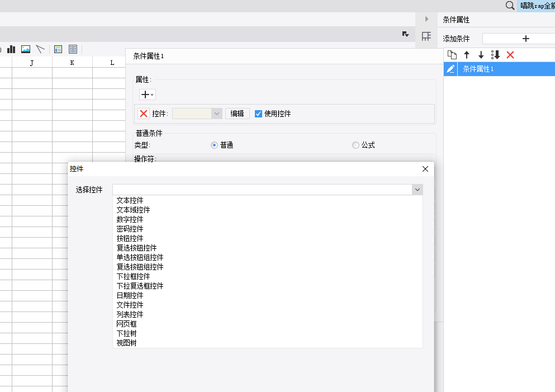Click the 编辑 button
The height and width of the screenshot is (392, 555).
point(238,114)
